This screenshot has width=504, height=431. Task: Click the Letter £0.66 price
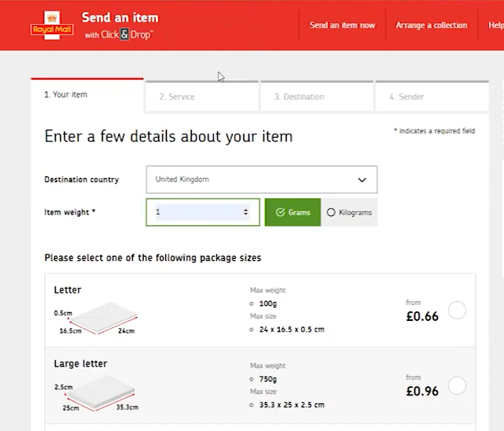click(422, 316)
